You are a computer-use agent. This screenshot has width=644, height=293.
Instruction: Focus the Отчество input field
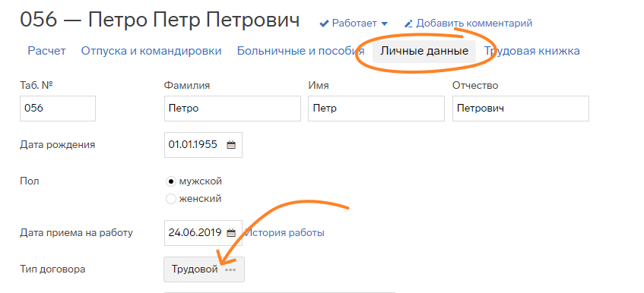click(521, 109)
